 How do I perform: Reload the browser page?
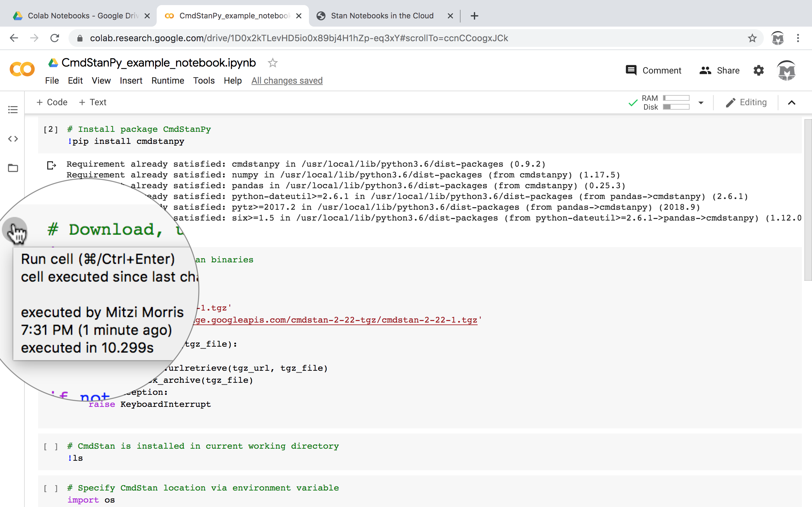(55, 38)
